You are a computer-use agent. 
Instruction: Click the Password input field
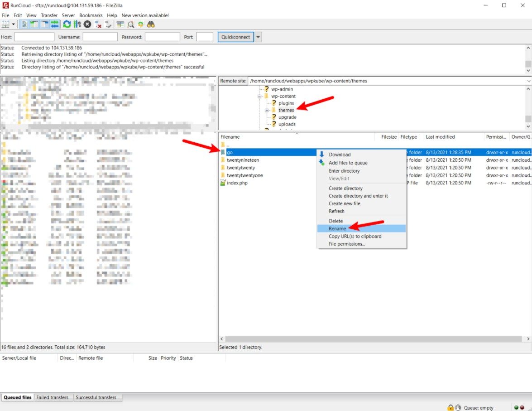[x=162, y=37]
